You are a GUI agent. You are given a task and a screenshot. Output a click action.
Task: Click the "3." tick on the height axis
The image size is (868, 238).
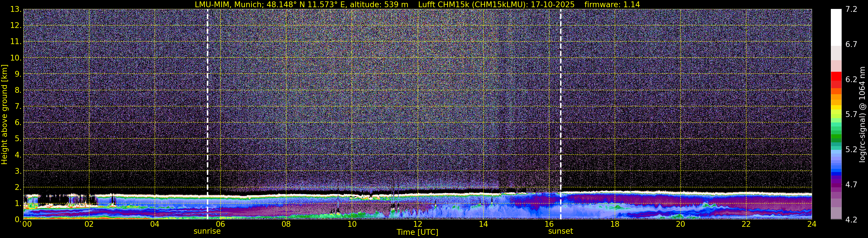tap(18, 171)
